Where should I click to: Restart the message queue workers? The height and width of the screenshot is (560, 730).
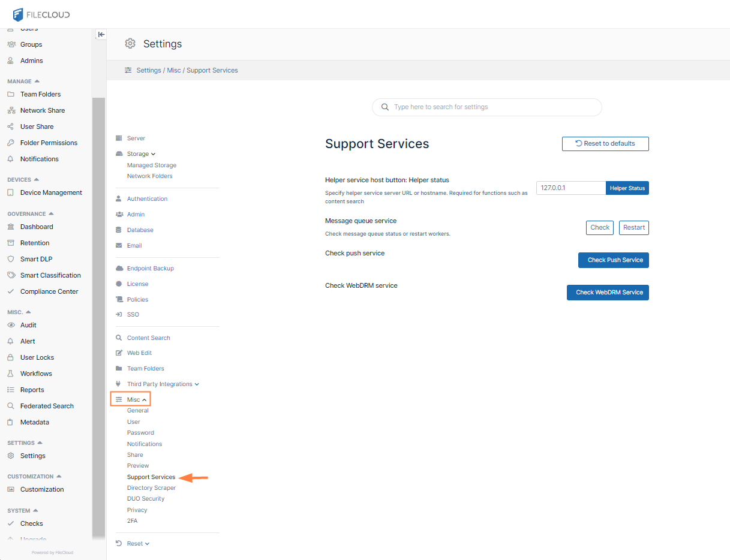(633, 228)
